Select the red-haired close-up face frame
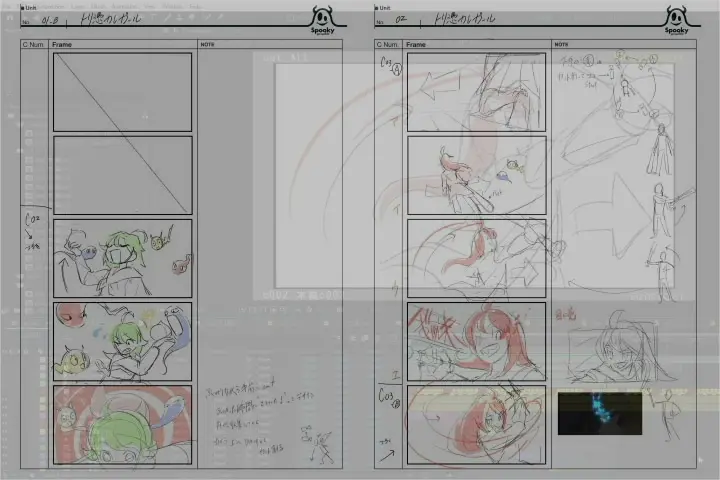The image size is (720, 480). point(477,342)
